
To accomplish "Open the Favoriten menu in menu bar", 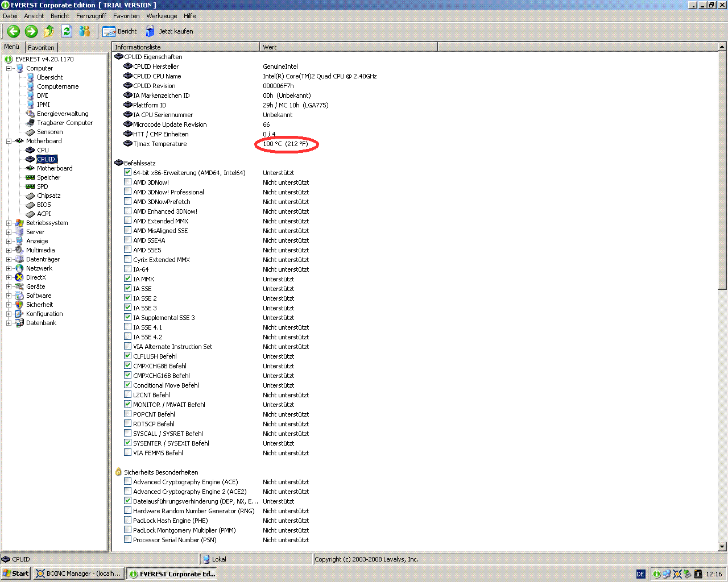I will (x=126, y=16).
